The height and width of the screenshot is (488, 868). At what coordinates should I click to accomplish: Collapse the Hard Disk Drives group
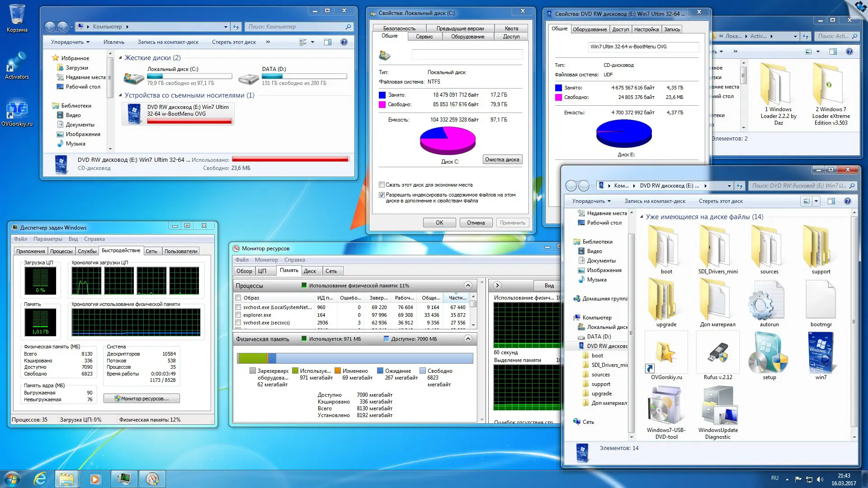coord(120,58)
